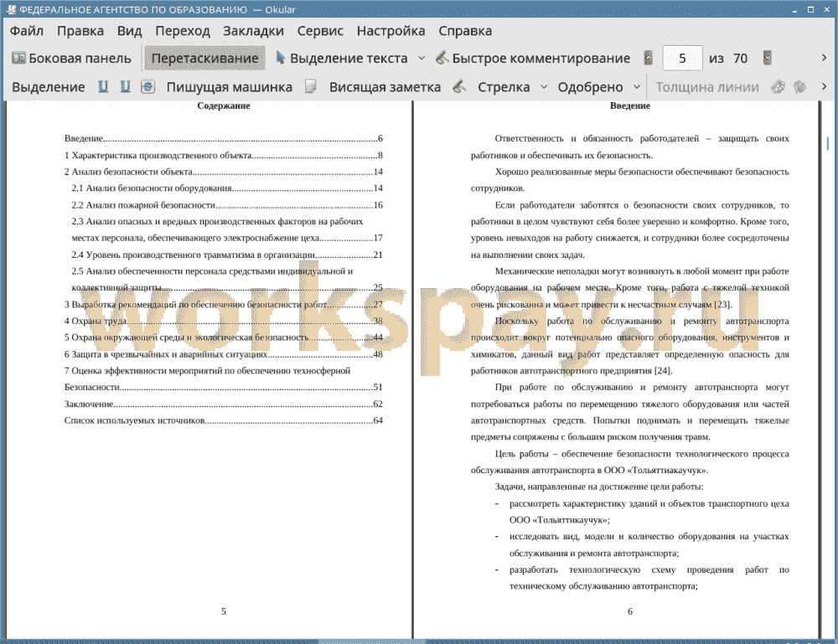Click the vertical scrollbar handle on right edge
The image size is (838, 644).
[x=828, y=143]
